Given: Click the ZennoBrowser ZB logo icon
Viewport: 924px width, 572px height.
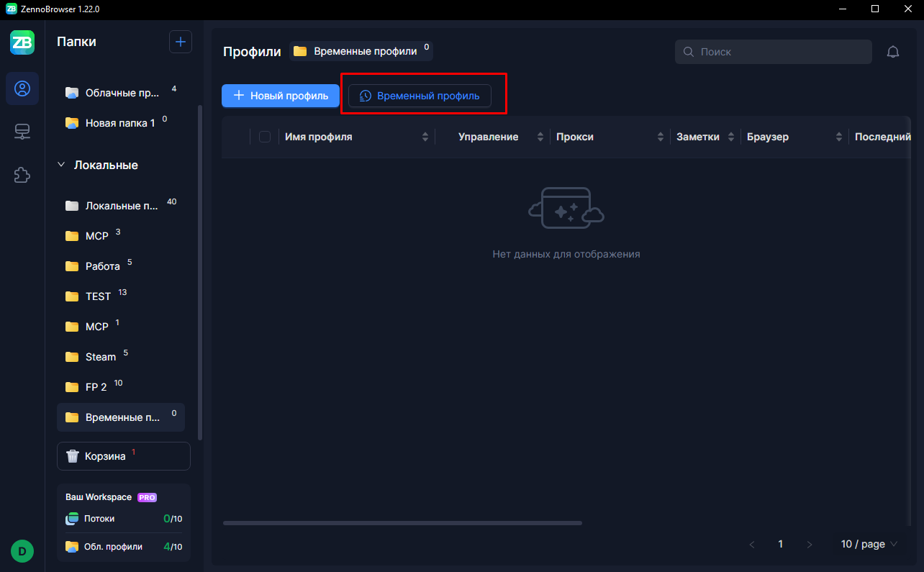Looking at the screenshot, I should (22, 42).
